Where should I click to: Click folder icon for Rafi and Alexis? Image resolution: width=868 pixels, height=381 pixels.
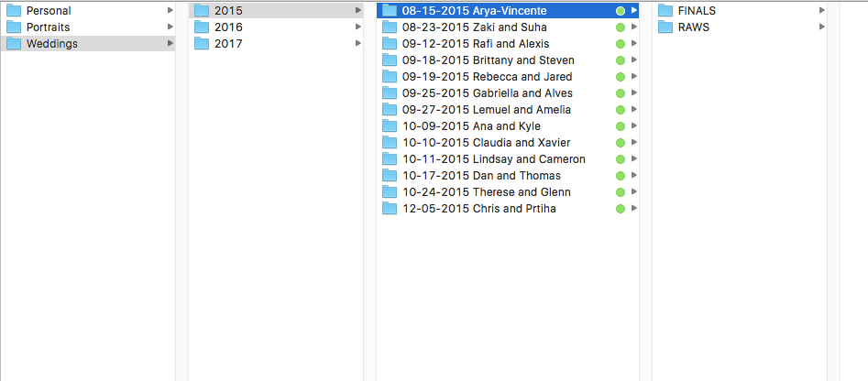[x=390, y=44]
